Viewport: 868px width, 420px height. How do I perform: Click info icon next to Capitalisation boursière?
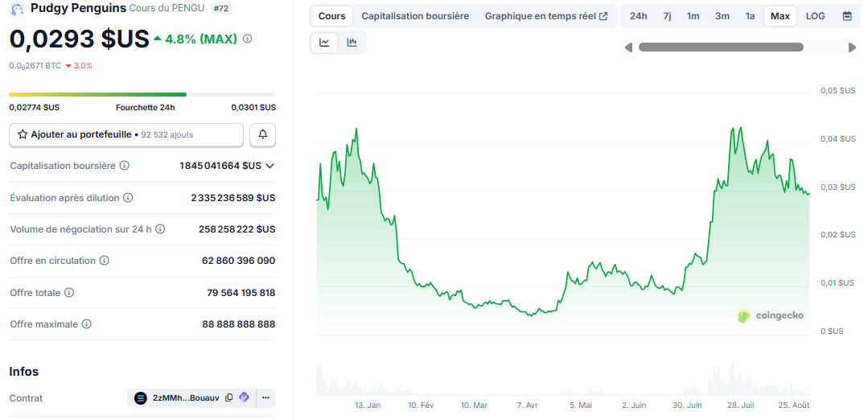point(125,166)
